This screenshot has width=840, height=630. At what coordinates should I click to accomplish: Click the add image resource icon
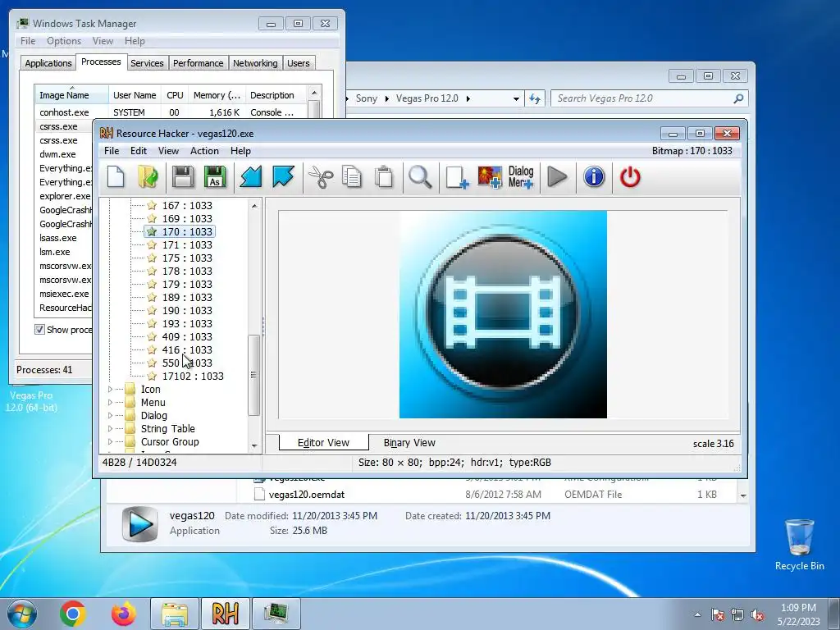click(490, 177)
